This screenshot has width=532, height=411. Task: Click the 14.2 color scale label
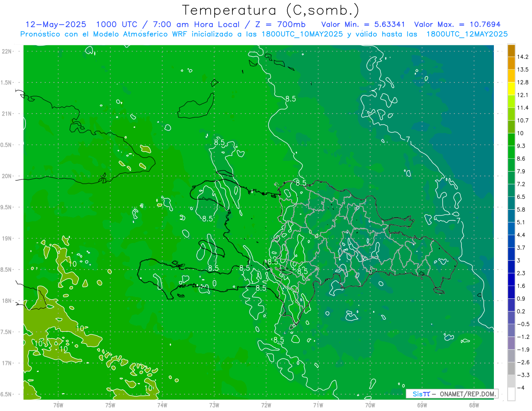point(523,57)
